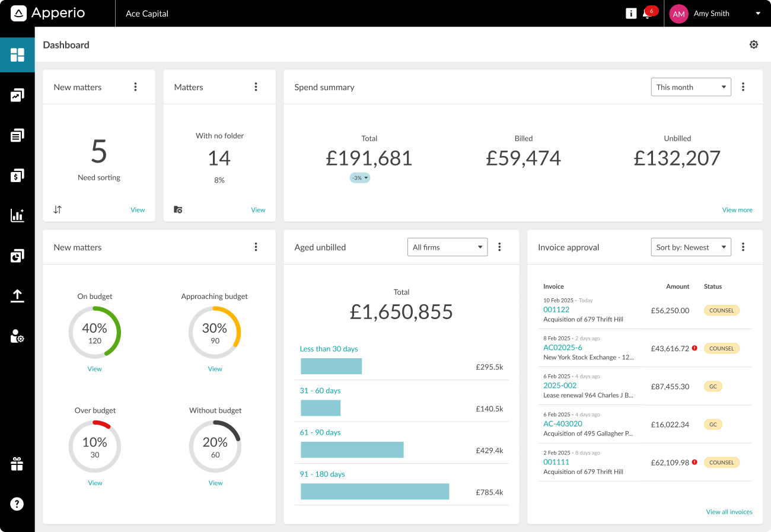Click the info icon in top bar
This screenshot has height=532, width=771.
pyautogui.click(x=631, y=14)
